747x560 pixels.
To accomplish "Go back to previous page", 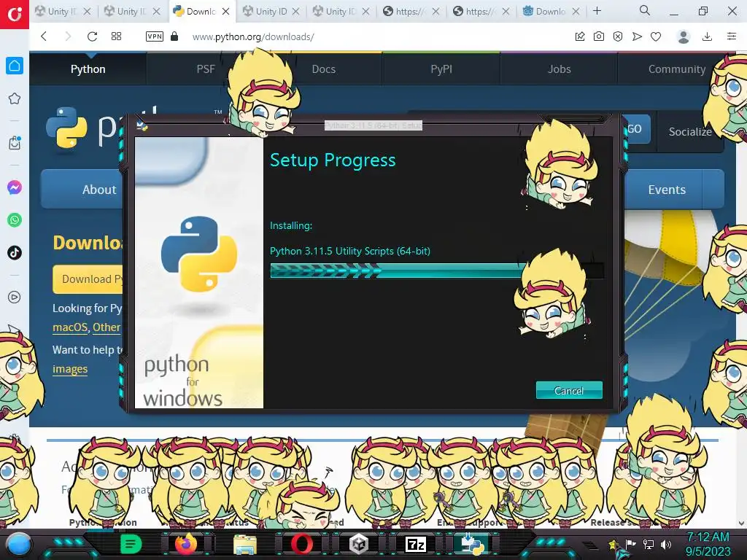I will click(44, 36).
